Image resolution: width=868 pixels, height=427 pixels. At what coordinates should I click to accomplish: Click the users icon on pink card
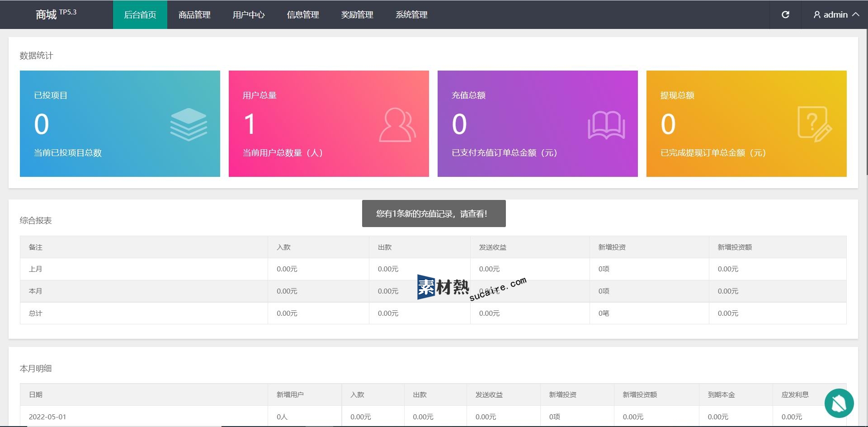click(x=397, y=125)
